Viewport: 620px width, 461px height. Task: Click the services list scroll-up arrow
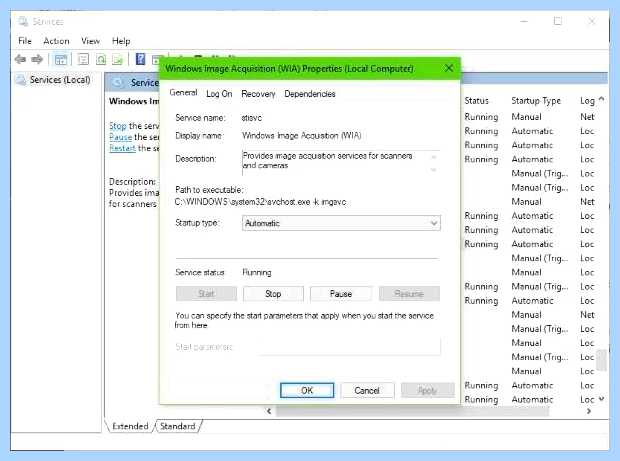click(602, 99)
